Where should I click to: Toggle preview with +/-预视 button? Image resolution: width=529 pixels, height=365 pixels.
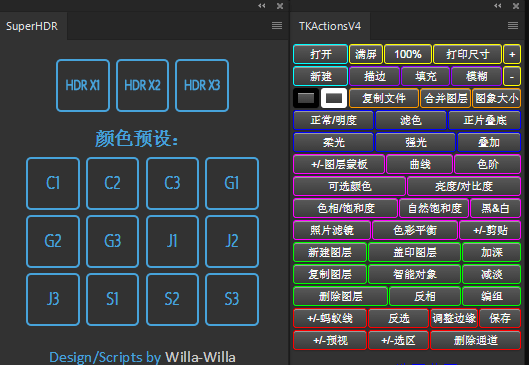(330, 340)
